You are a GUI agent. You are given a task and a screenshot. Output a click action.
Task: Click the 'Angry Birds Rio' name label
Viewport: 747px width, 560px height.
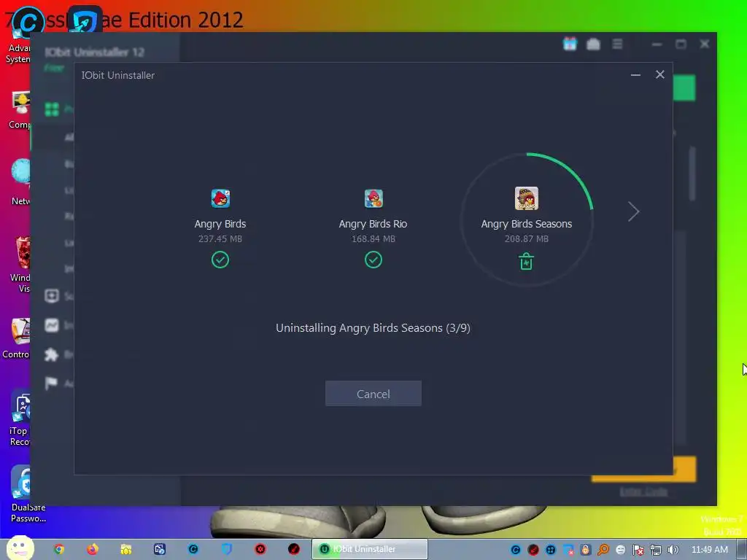tap(373, 224)
